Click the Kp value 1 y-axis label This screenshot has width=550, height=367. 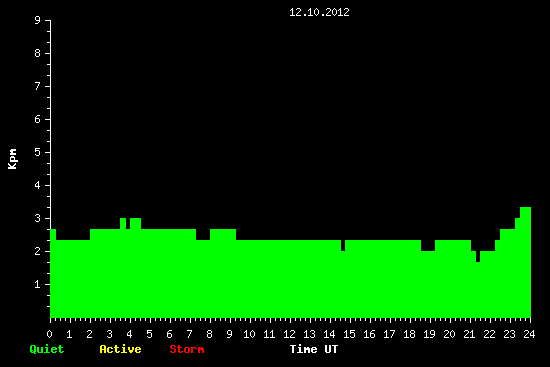[x=38, y=284]
